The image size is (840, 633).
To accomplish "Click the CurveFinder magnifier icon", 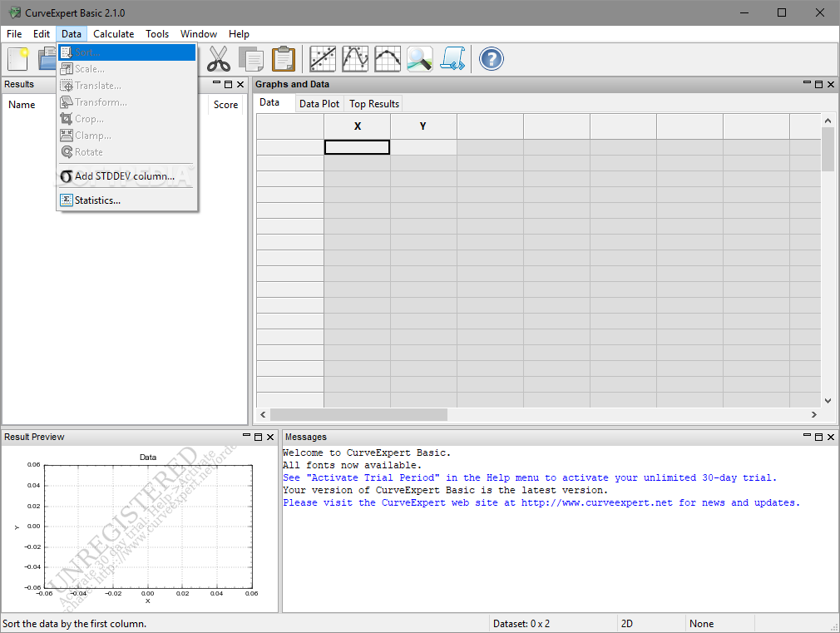I will click(419, 59).
